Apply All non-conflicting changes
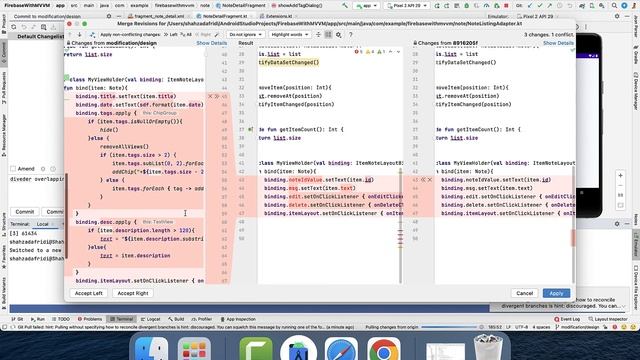 pos(186,35)
